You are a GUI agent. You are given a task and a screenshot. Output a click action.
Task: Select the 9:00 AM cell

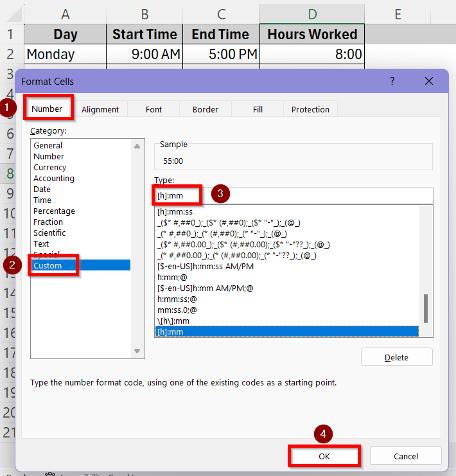(145, 54)
